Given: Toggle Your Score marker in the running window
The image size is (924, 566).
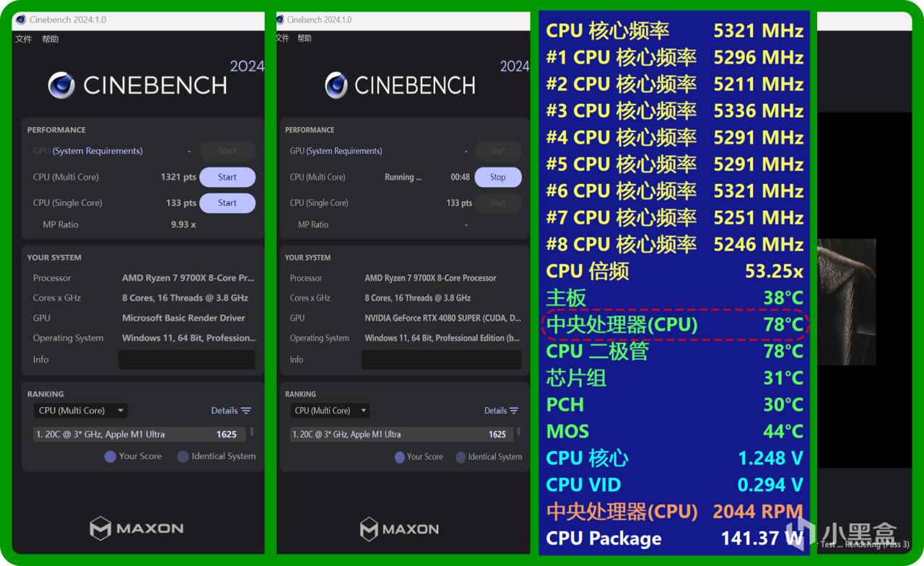Looking at the screenshot, I should click(419, 456).
